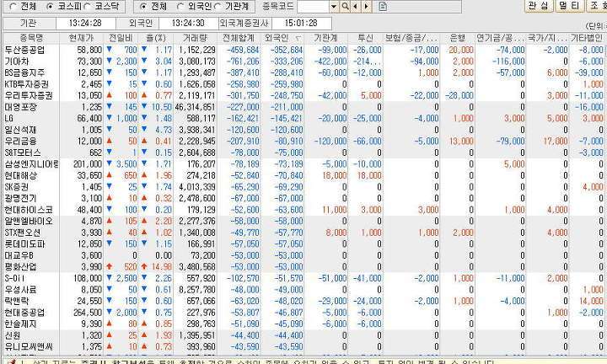Click the 기관 time value 13:24:28
Image resolution: width=607 pixels, height=364 pixels.
[x=85, y=24]
